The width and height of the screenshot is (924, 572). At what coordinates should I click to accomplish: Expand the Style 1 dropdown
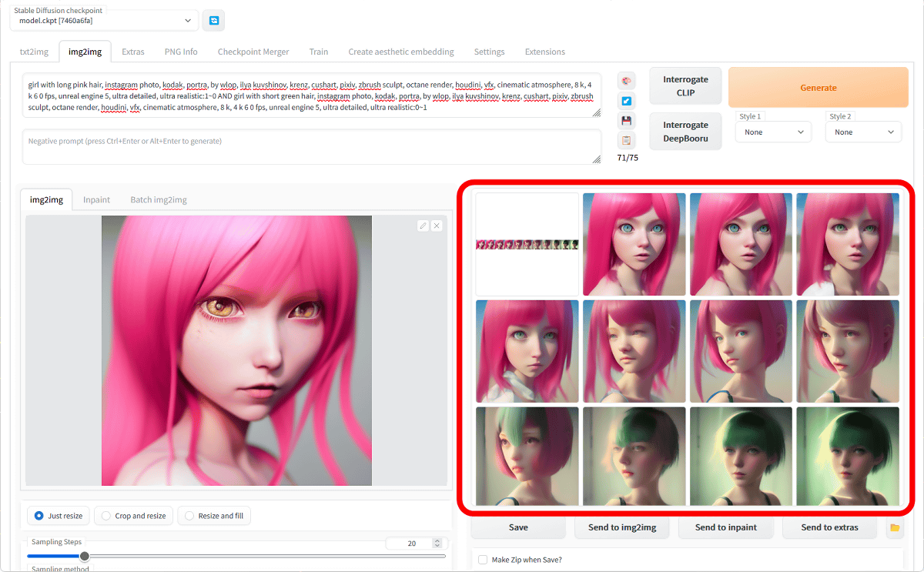coord(772,132)
